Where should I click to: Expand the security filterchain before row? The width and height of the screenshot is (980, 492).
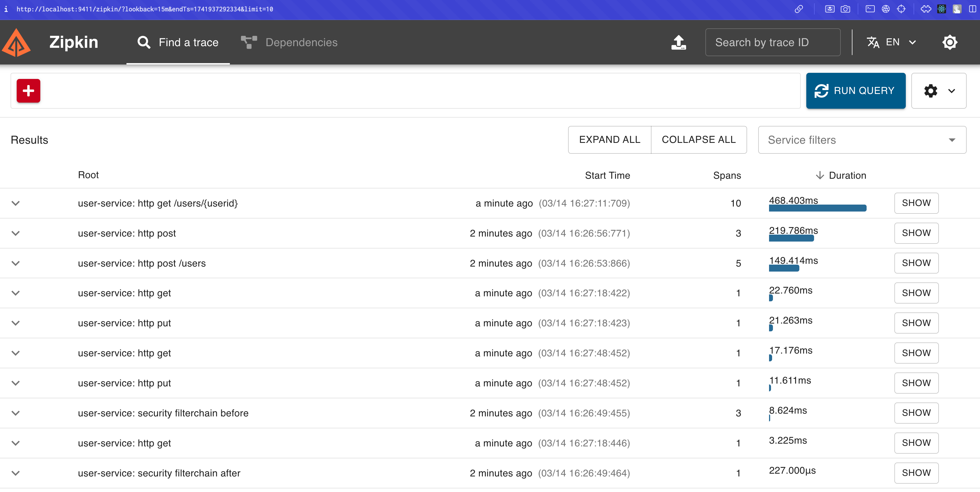[16, 413]
